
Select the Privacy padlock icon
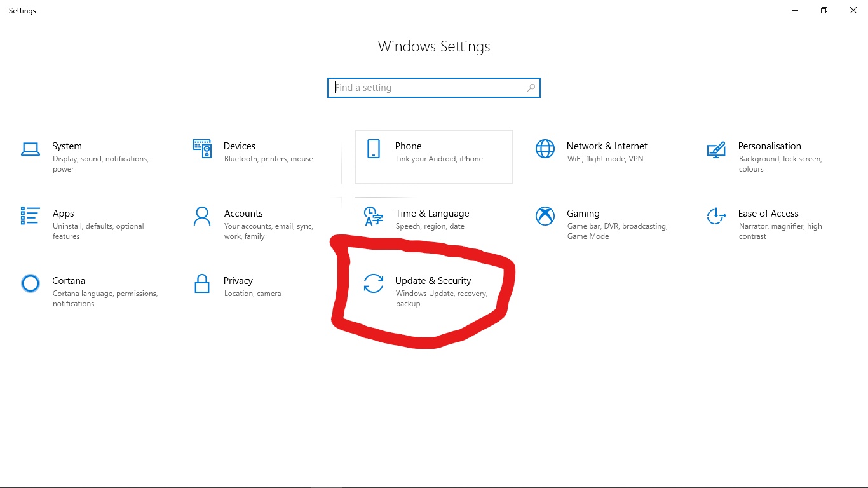(x=202, y=283)
